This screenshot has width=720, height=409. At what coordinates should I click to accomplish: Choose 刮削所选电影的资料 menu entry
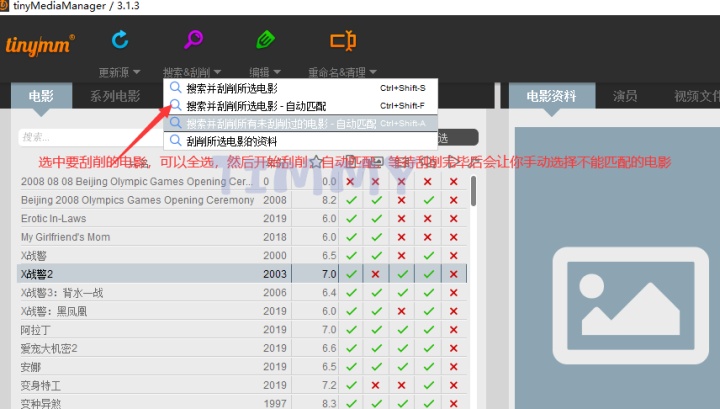pos(301,141)
